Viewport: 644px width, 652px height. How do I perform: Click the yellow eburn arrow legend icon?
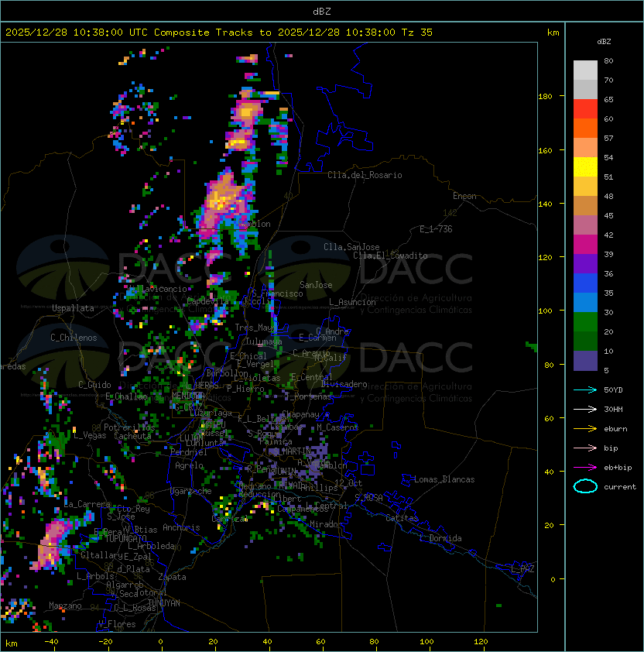(x=585, y=429)
